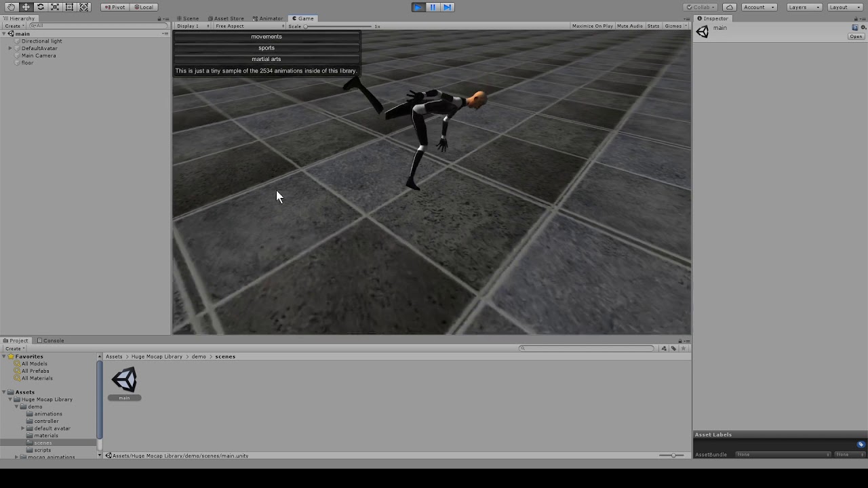The image size is (868, 488).
Task: Open Cloud services panel
Action: (x=730, y=7)
